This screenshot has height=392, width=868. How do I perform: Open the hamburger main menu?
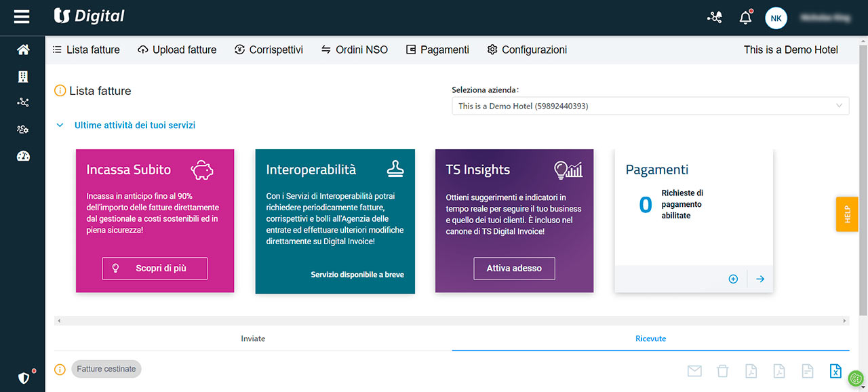tap(22, 17)
